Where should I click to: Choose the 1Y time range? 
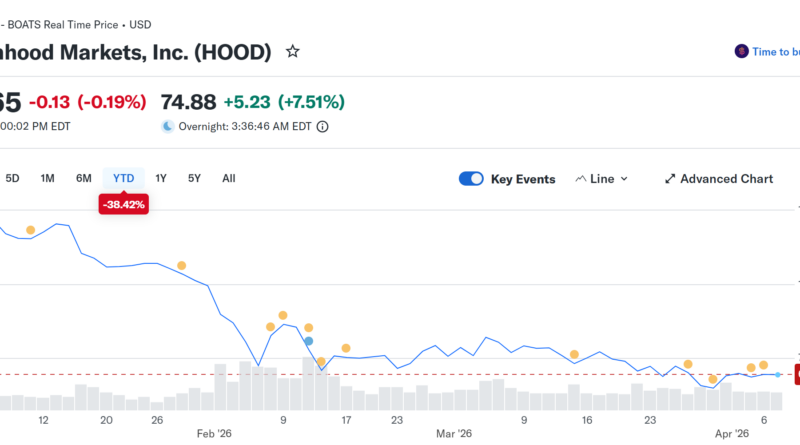pyautogui.click(x=161, y=178)
